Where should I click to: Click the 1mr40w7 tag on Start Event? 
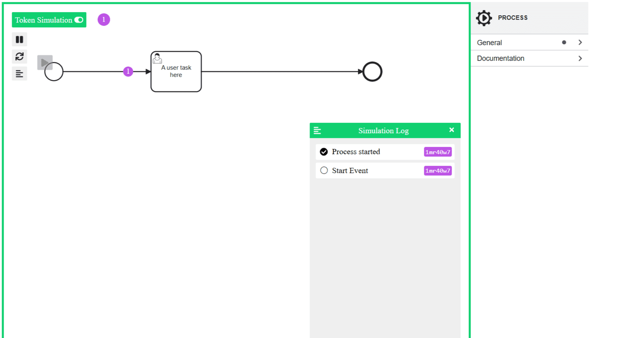point(438,171)
